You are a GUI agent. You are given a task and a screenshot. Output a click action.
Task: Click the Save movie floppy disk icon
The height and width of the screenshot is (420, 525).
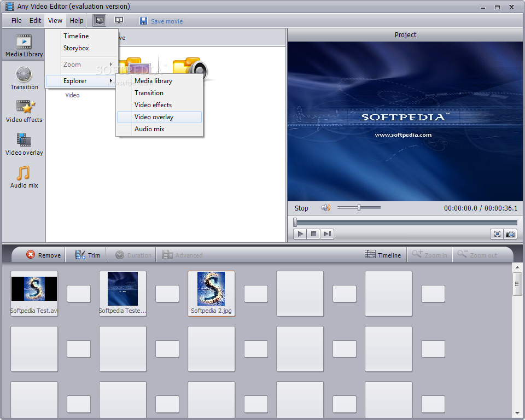click(143, 21)
